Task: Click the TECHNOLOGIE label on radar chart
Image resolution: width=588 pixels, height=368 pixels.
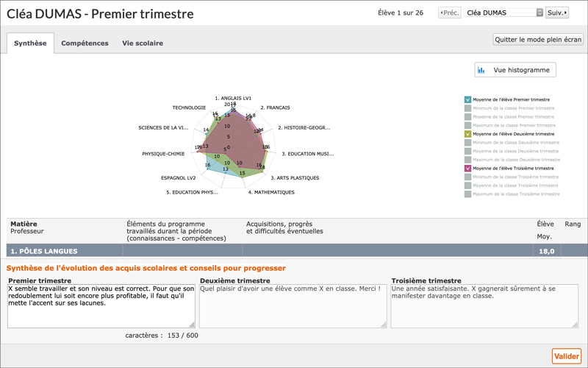Action: coord(189,107)
